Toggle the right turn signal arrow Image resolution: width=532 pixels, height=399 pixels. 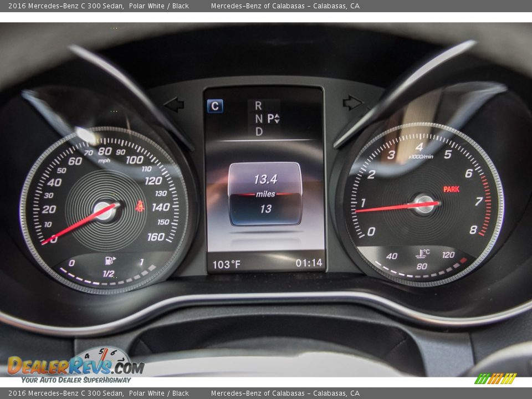352,102
